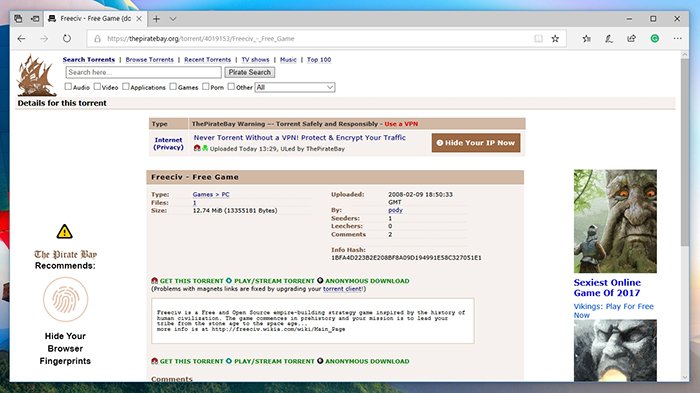Click the lower ANONYMOUS DOWNLOAD link
Viewport: 700px width, 393px height.
(367, 361)
